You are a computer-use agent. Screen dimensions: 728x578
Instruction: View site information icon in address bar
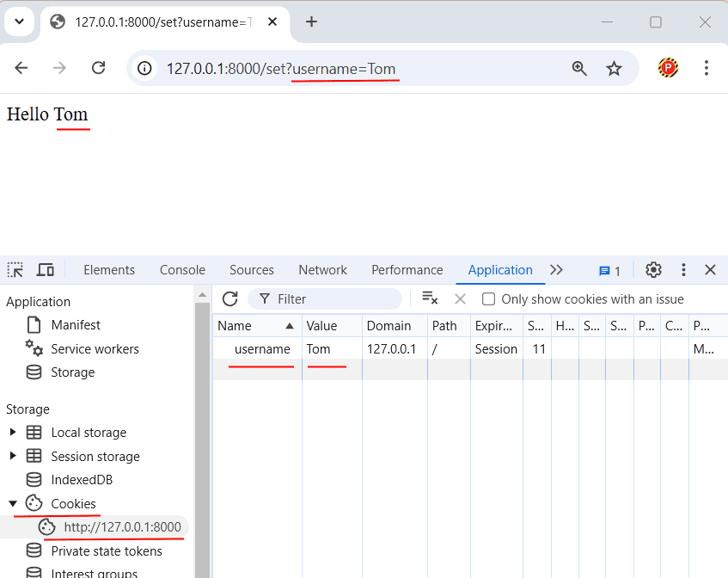(144, 69)
